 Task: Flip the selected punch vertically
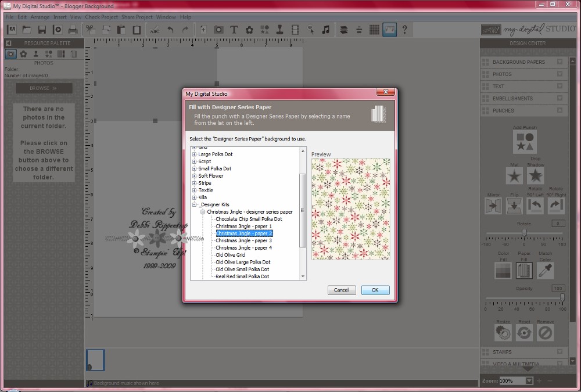point(514,206)
